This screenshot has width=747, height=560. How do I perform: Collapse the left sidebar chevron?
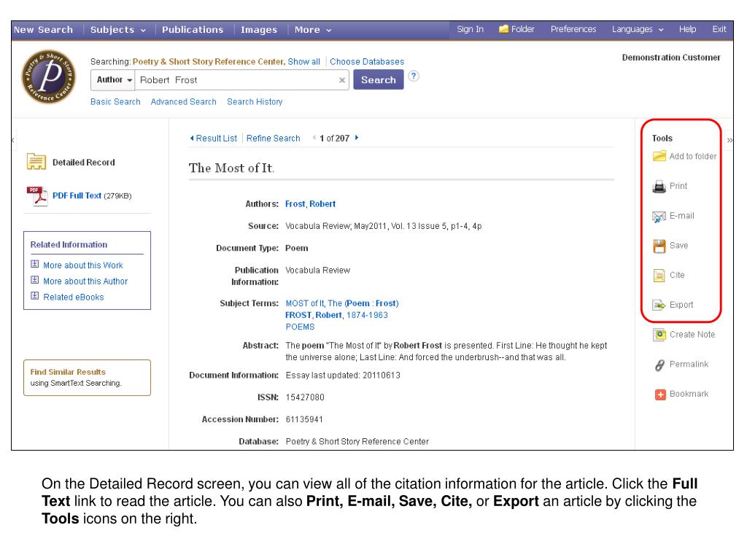tap(13, 140)
